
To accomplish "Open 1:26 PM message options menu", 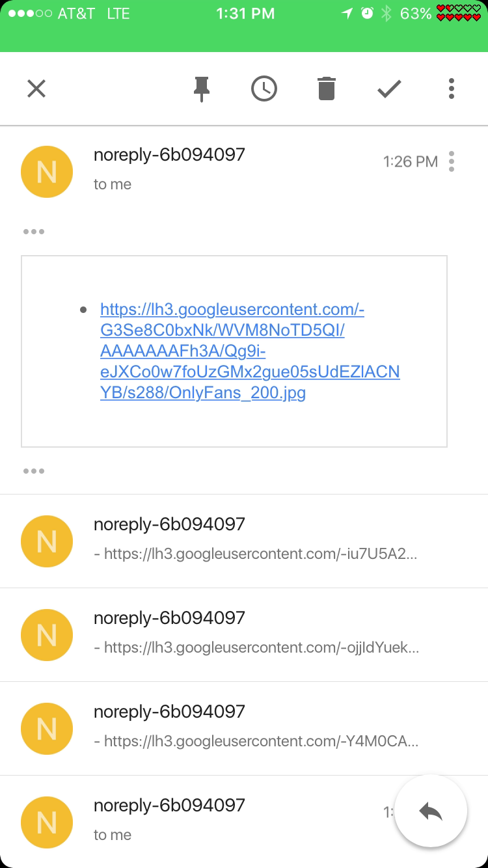I will [x=452, y=161].
